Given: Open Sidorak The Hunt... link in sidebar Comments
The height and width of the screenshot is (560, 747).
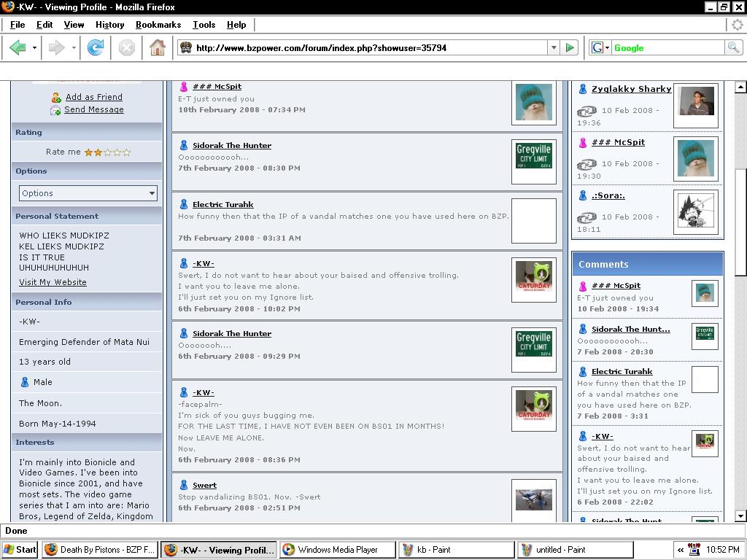Looking at the screenshot, I should (x=630, y=329).
